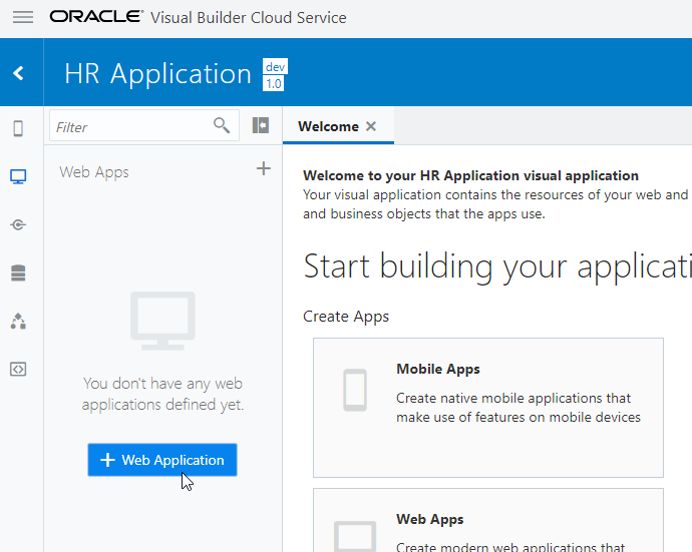This screenshot has height=552, width=692.
Task: Select the Web Applications monitor icon
Action: click(18, 176)
